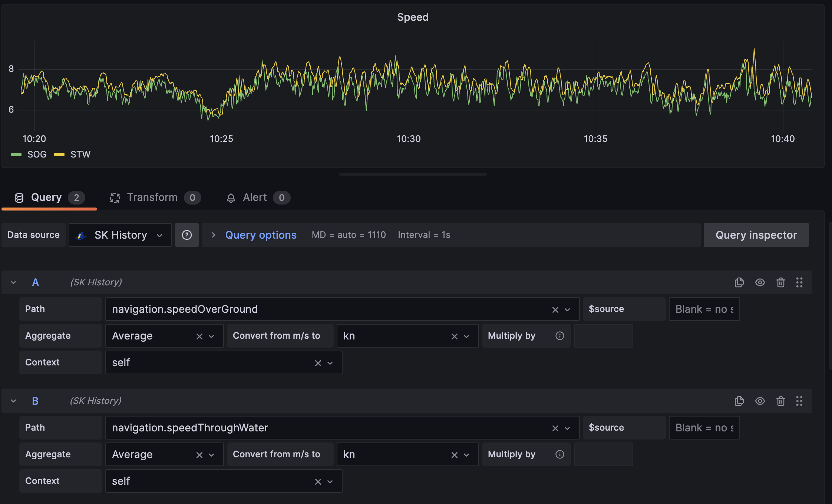
Task: Click the 'MD = auto = 1110' text
Action: click(349, 235)
